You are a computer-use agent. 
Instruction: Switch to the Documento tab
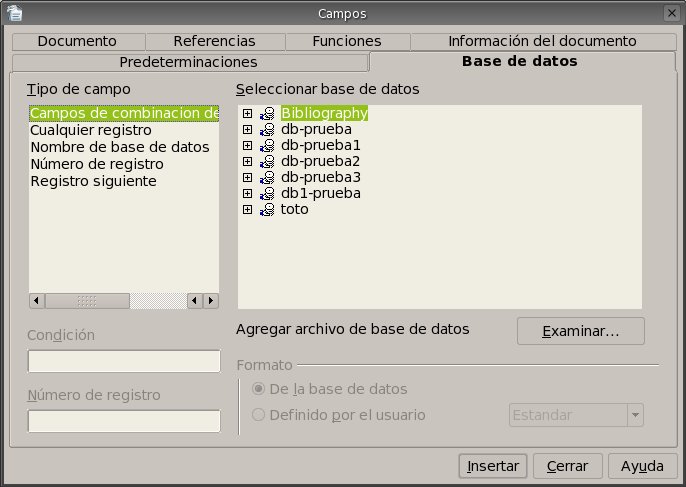pos(78,41)
